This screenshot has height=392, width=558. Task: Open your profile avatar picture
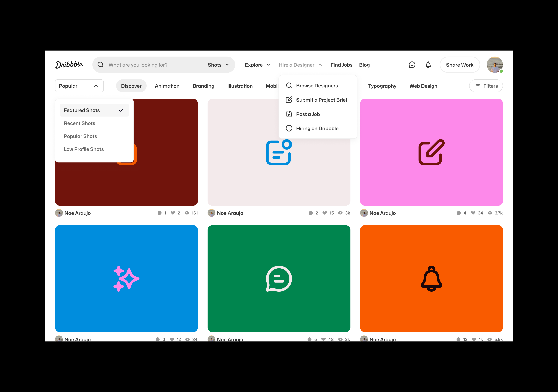click(x=495, y=65)
